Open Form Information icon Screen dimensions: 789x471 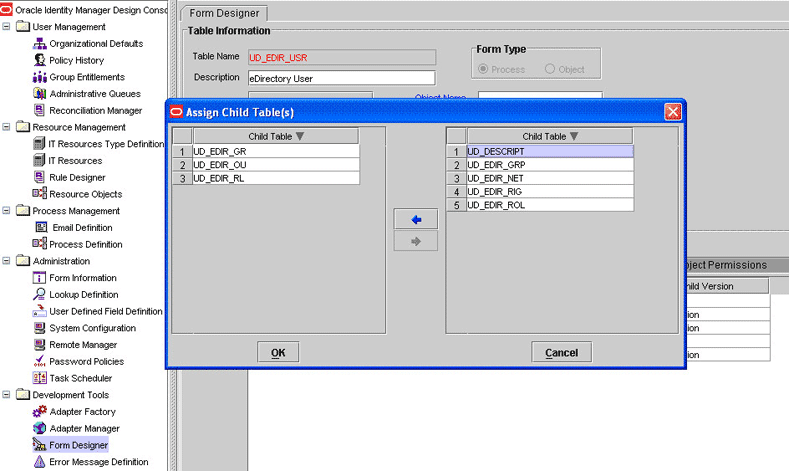39,278
